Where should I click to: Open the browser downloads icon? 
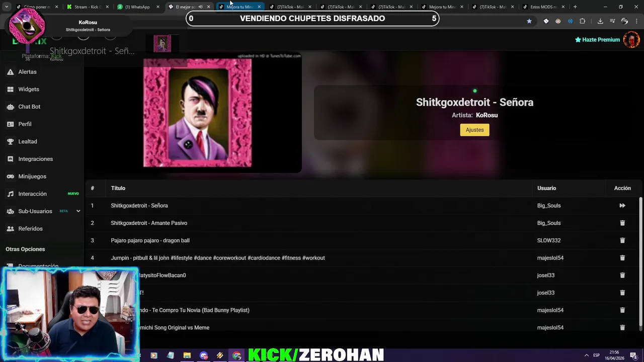[600, 21]
